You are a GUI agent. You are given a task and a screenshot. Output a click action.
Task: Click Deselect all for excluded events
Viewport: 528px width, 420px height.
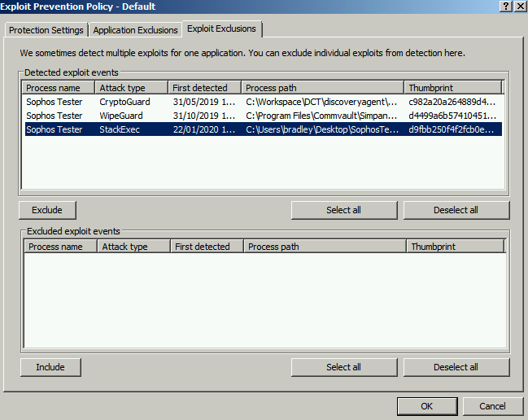[456, 367]
